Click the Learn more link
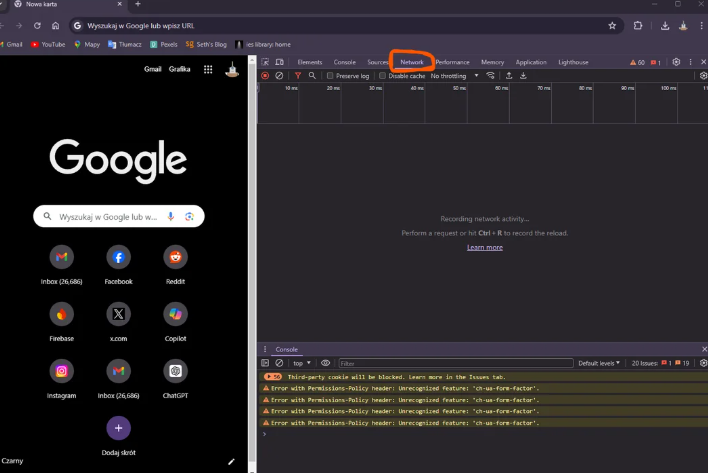 [x=484, y=247]
